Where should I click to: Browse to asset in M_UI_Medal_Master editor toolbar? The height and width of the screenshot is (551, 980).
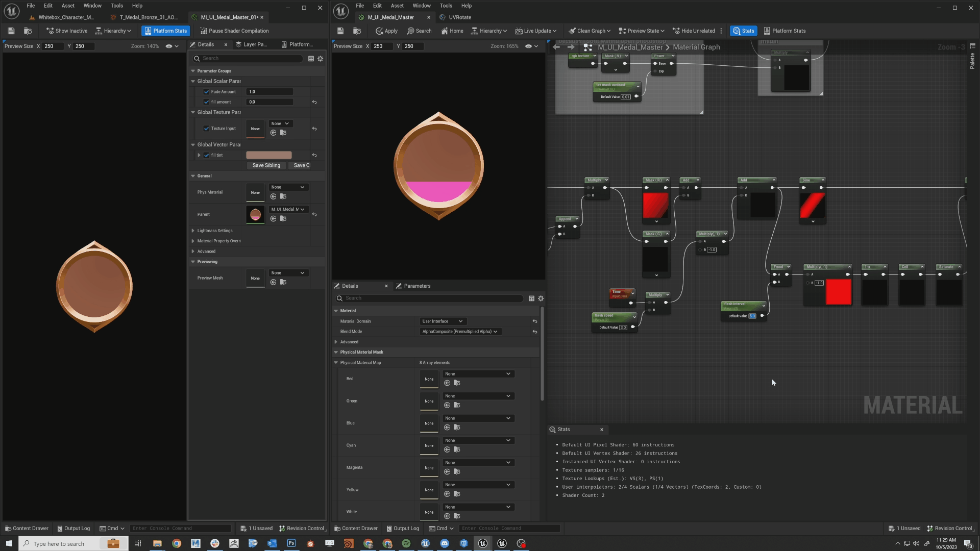click(x=357, y=31)
